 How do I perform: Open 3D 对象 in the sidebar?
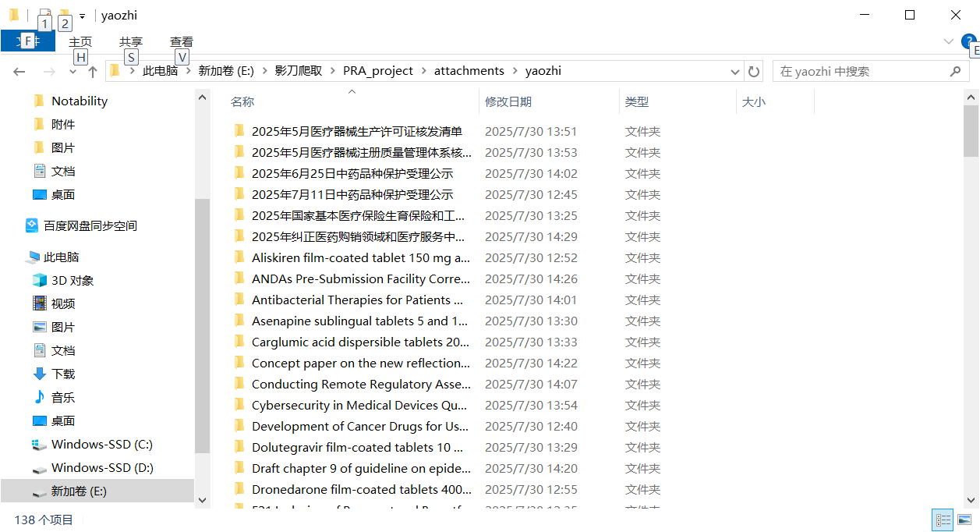click(x=73, y=280)
